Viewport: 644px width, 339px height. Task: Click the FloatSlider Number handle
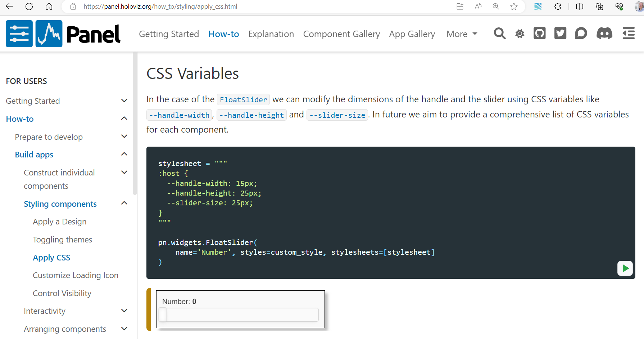pyautogui.click(x=163, y=314)
